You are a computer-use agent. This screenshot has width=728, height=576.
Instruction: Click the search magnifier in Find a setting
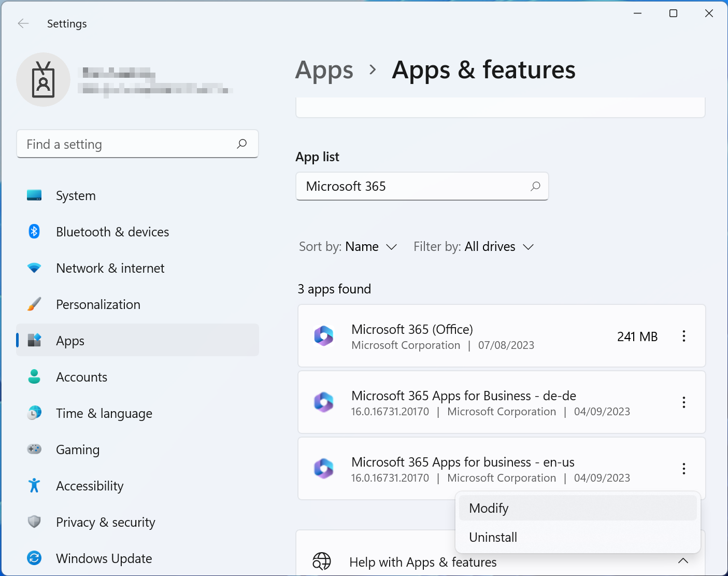242,144
